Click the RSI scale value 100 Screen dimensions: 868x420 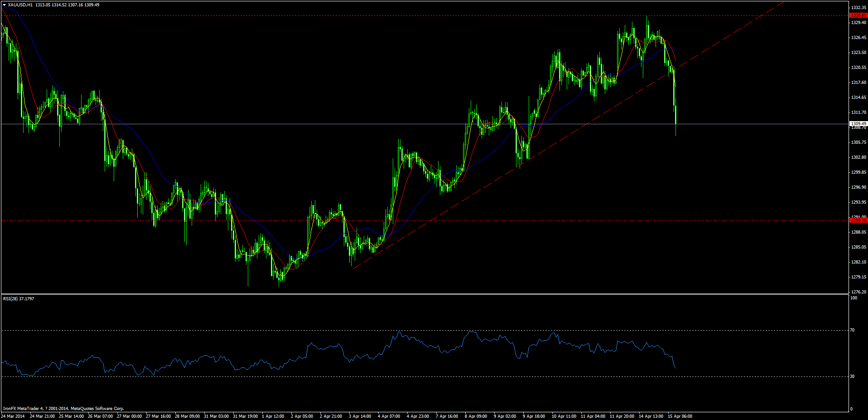pyautogui.click(x=854, y=298)
